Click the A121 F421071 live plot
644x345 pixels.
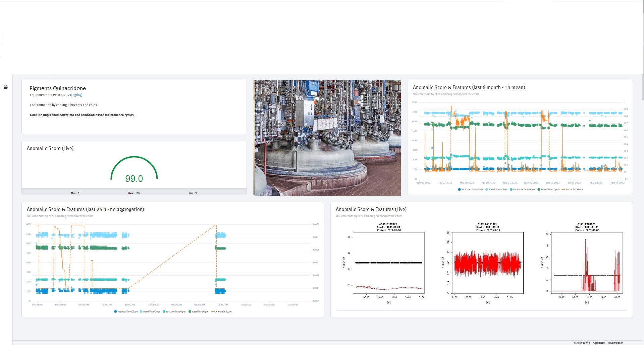pyautogui.click(x=587, y=263)
